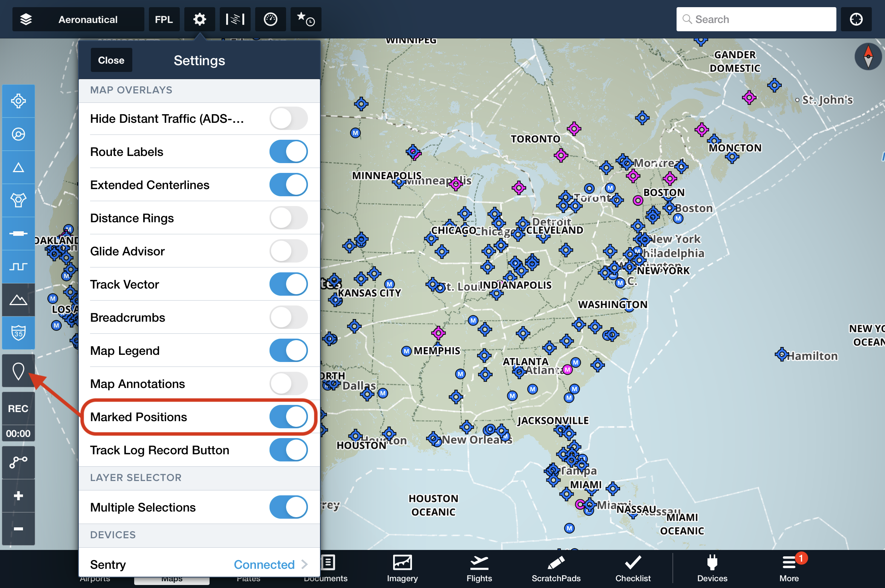Toggle airspace step-profile sidebar icon
Image resolution: width=885 pixels, height=588 pixels.
[18, 267]
